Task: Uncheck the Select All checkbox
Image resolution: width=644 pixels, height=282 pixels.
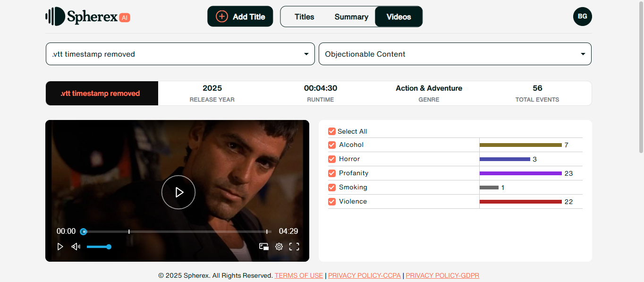Action: pyautogui.click(x=332, y=131)
